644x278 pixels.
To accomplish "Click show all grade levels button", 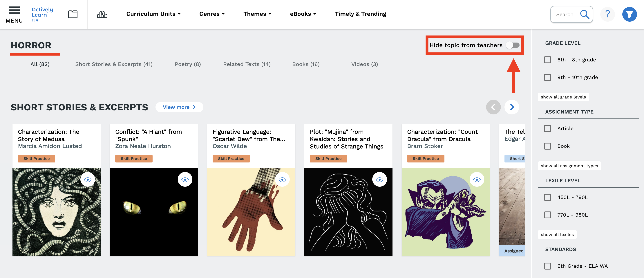I will [563, 97].
